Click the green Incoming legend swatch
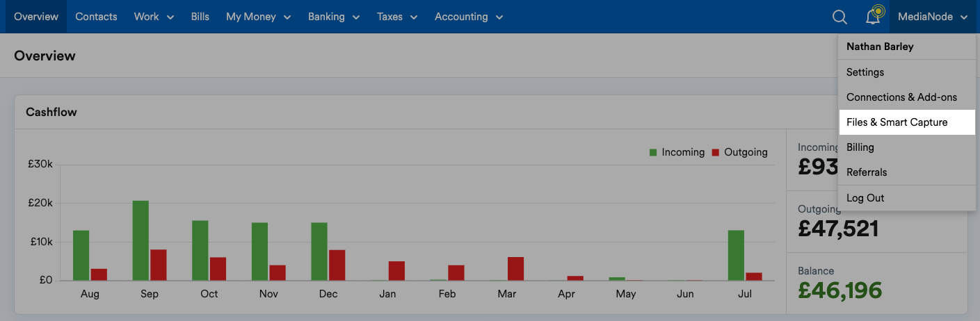 pos(653,152)
